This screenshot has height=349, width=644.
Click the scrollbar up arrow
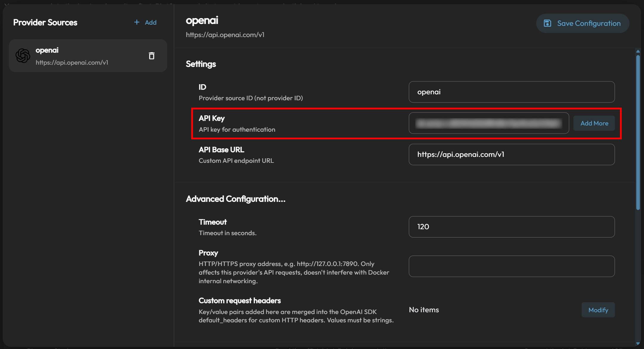click(638, 51)
